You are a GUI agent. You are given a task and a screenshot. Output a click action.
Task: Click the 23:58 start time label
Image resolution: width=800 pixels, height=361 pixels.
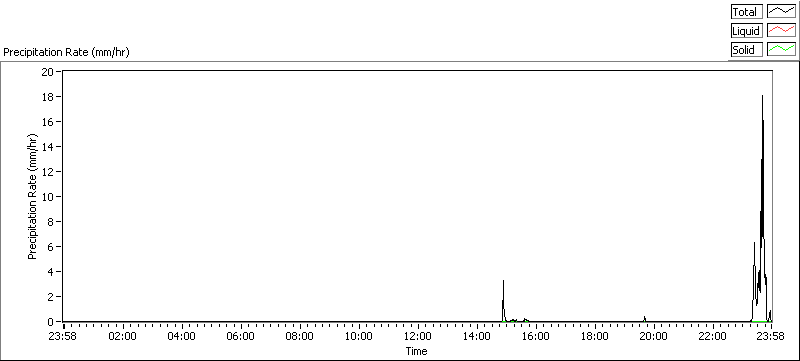pyautogui.click(x=64, y=336)
